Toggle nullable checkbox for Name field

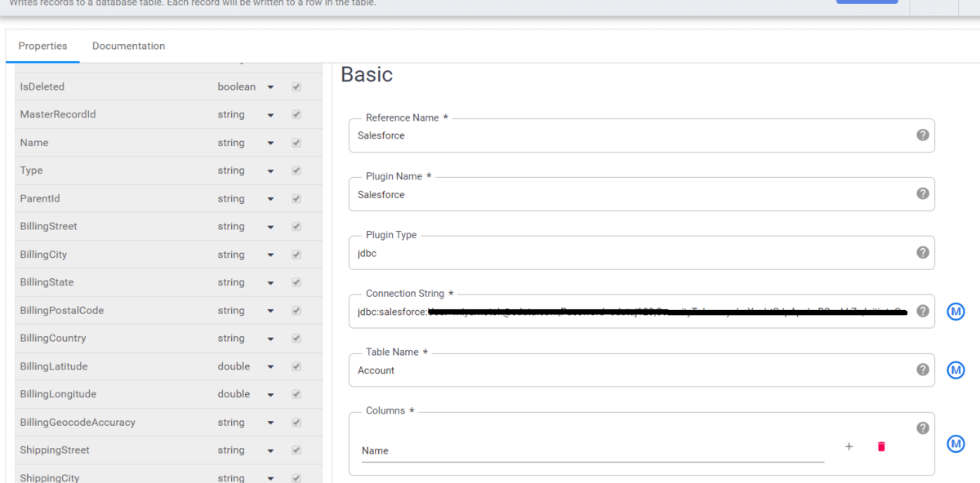(296, 143)
